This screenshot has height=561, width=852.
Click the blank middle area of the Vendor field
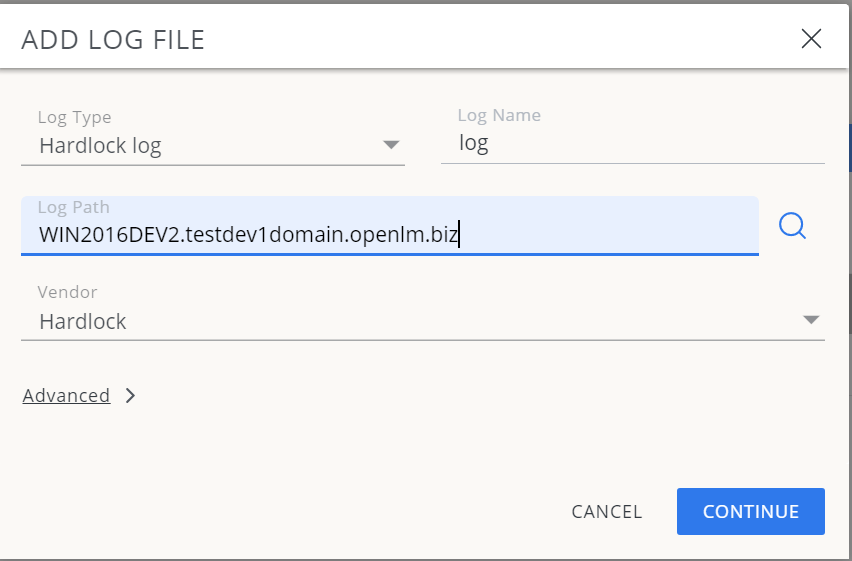450,322
